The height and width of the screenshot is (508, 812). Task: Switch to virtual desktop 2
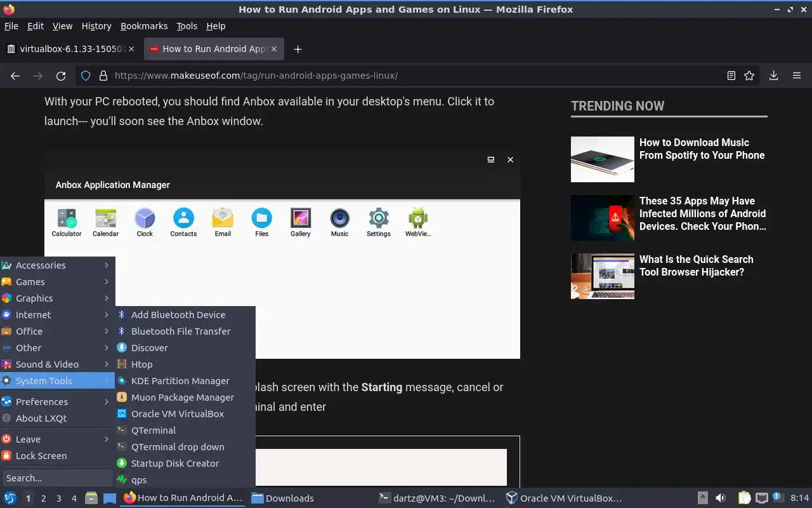(44, 498)
